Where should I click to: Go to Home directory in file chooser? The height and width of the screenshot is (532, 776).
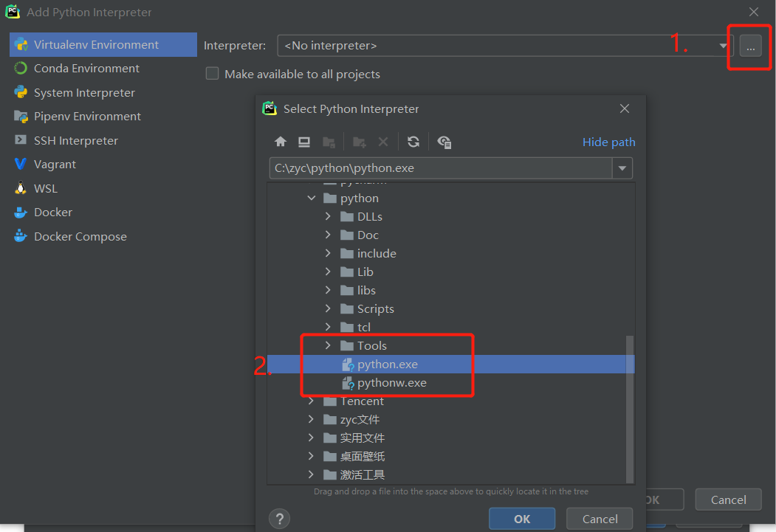click(281, 142)
